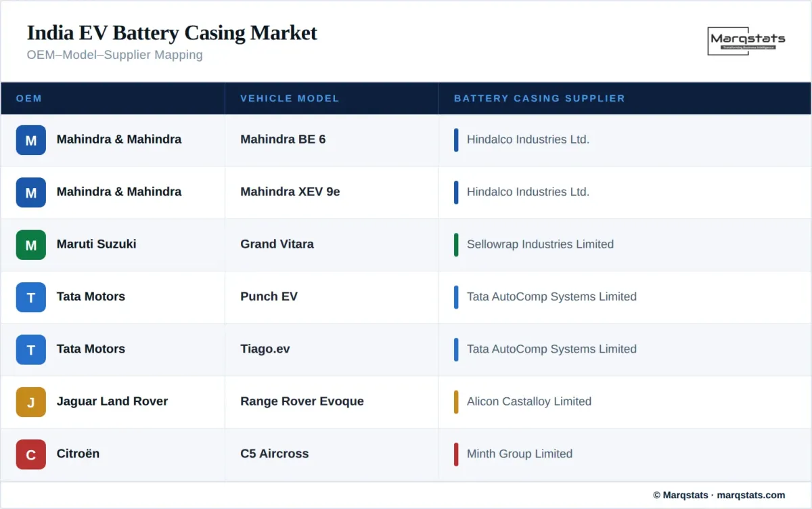Click the M badge in the Mahindra BE 6 row
The height and width of the screenshot is (509, 812).
(31, 140)
